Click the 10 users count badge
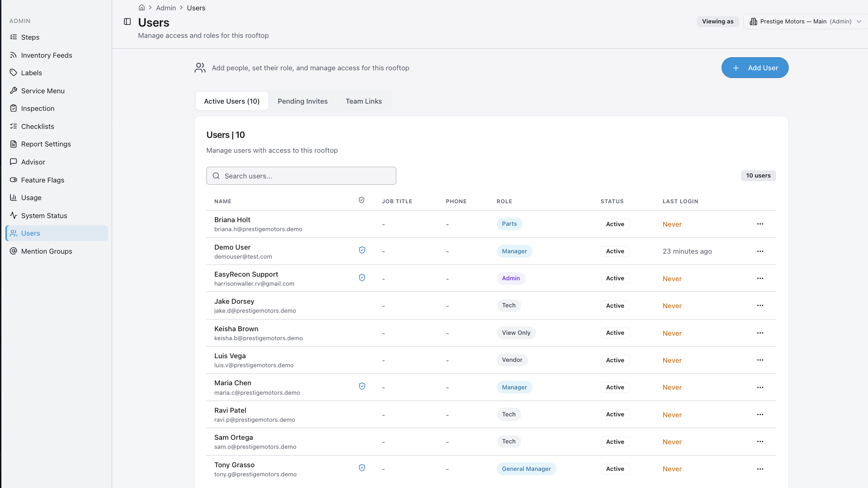868x488 pixels. [x=759, y=176]
